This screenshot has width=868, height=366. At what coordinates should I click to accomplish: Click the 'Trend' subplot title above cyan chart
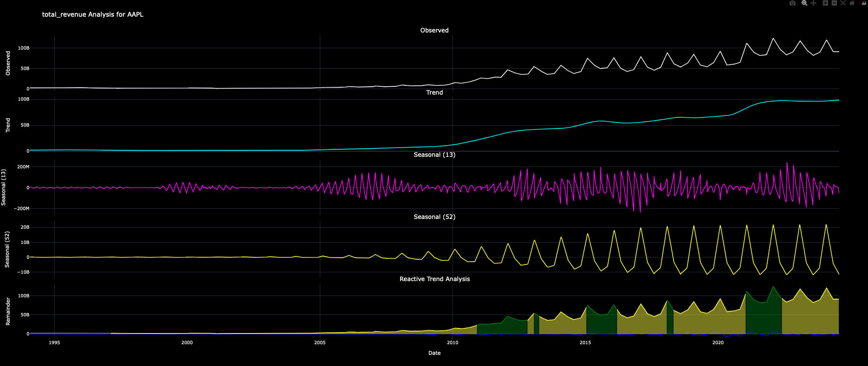(x=434, y=92)
